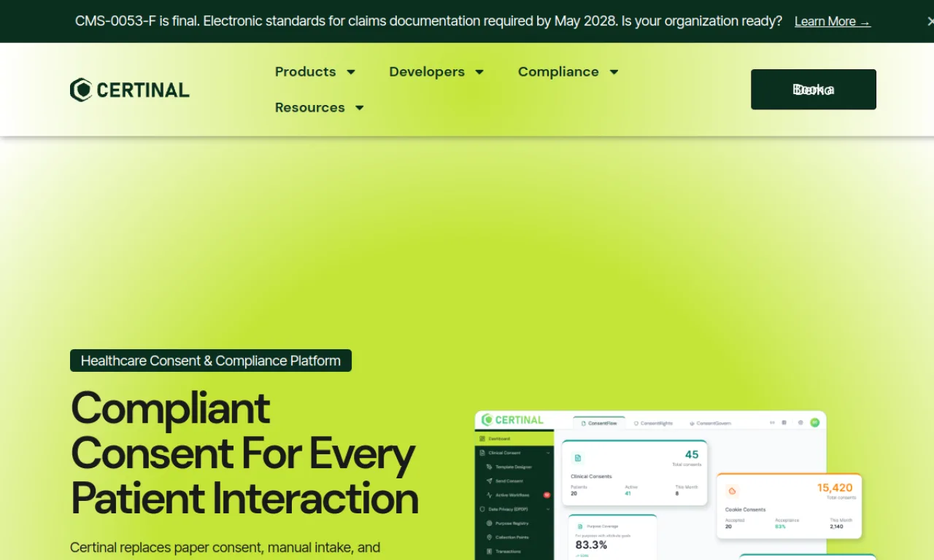Click the Certinal logo in the header
The width and height of the screenshot is (934, 560).
[130, 90]
